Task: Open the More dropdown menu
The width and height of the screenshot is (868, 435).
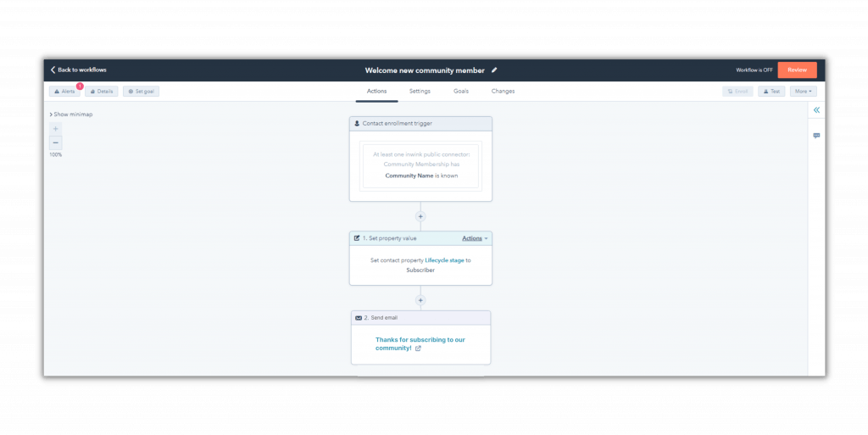Action: point(803,92)
